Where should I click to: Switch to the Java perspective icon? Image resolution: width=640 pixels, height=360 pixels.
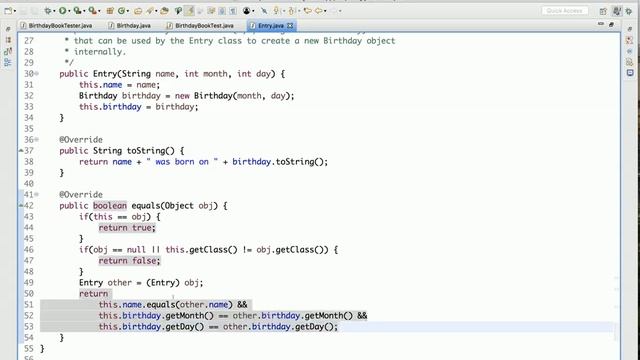pos(617,11)
